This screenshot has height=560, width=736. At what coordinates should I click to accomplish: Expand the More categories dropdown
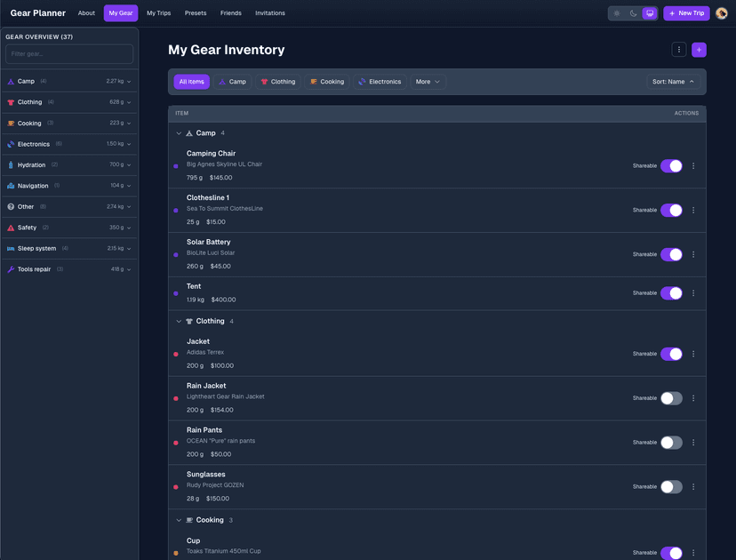[428, 82]
